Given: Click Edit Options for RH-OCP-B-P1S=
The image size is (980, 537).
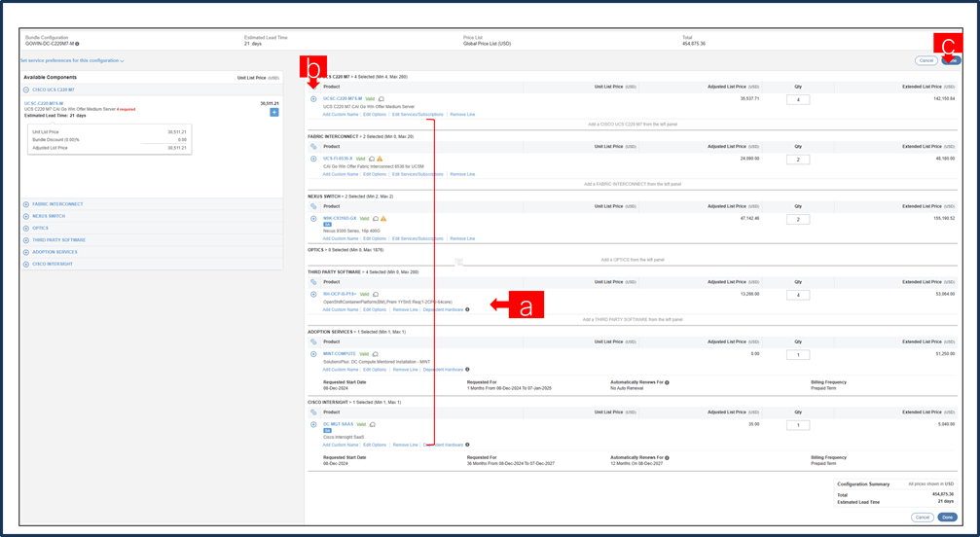Looking at the screenshot, I should pos(375,309).
